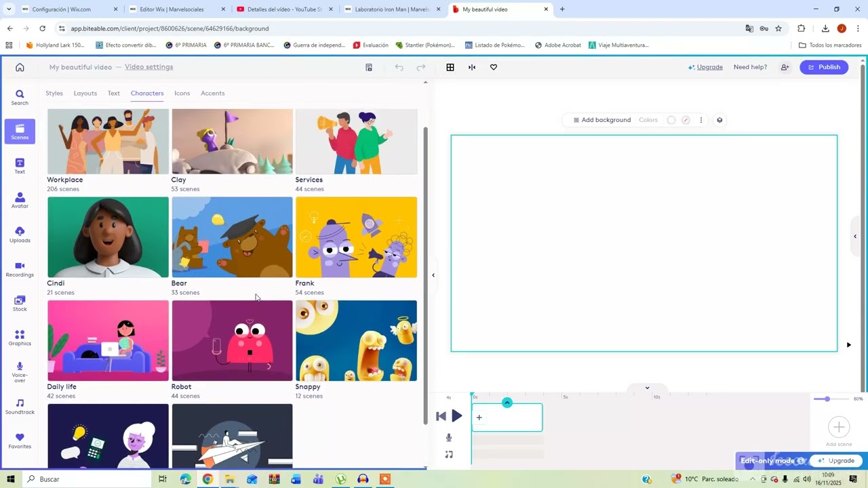The image size is (868, 488).
Task: Open the Voice-over panel
Action: [20, 372]
